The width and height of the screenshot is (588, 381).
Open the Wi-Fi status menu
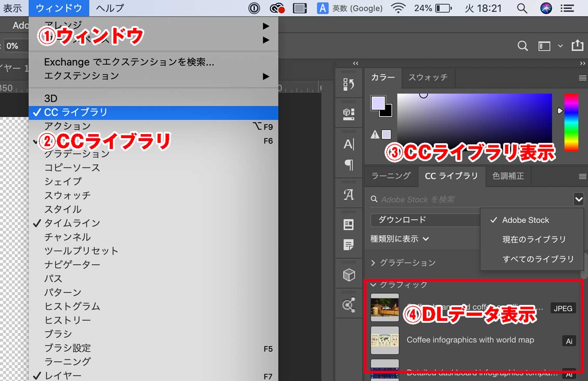pos(398,8)
